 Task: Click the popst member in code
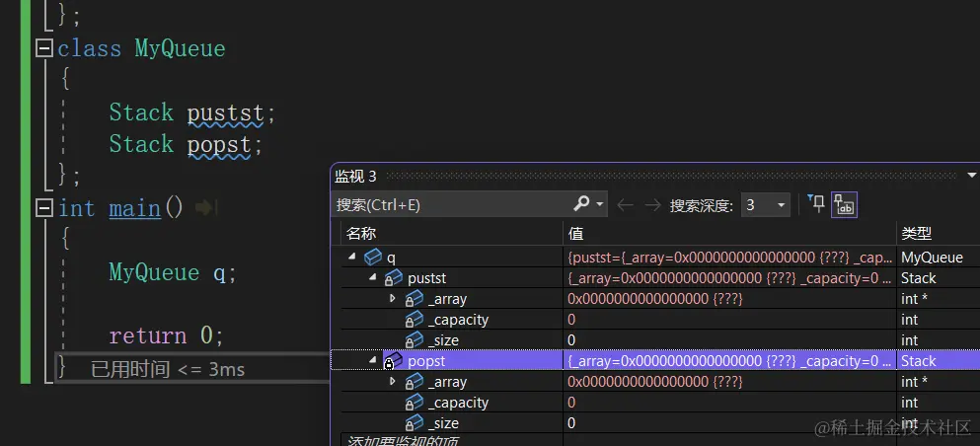pyautogui.click(x=219, y=146)
